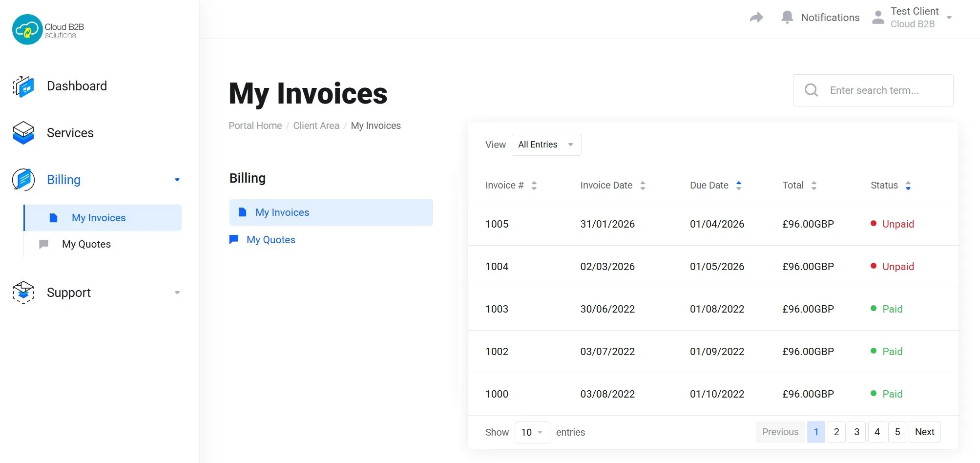
Task: Open invoice 1002 row
Action: (x=713, y=352)
